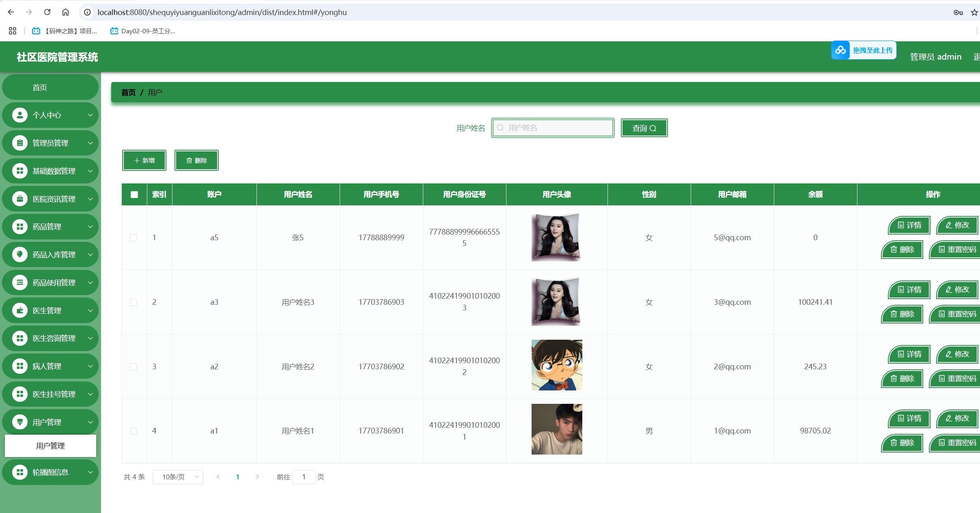Expand 轮播图信息 menu chevron
This screenshot has height=513, width=980.
tap(90, 472)
